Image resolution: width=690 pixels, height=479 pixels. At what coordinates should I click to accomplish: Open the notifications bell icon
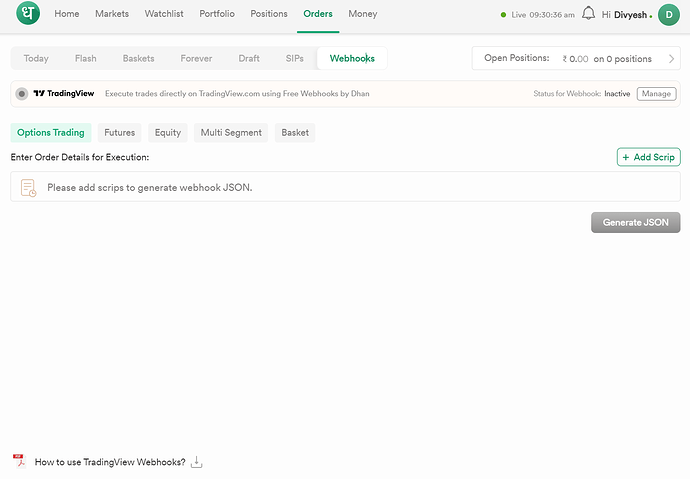(x=588, y=14)
